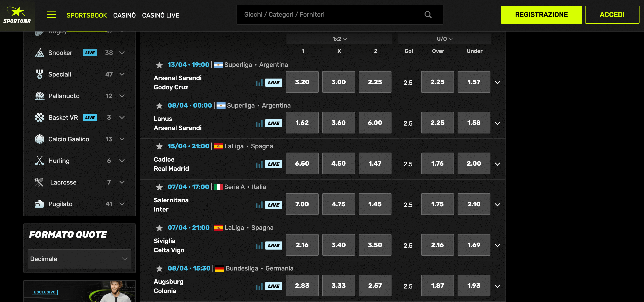This screenshot has width=644, height=302.
Task: Open the CASINÒ tab
Action: (x=125, y=15)
